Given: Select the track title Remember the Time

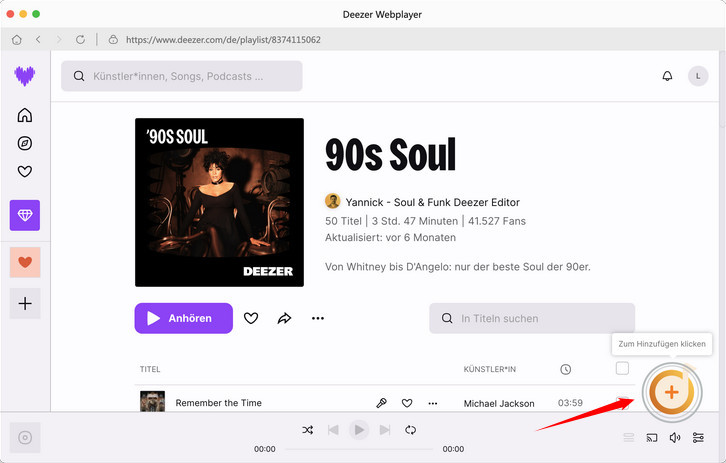Looking at the screenshot, I should tap(219, 403).
